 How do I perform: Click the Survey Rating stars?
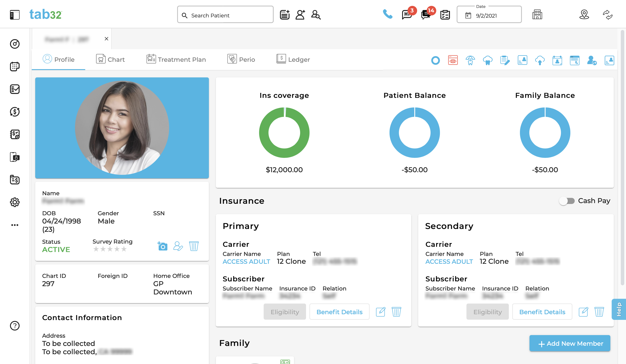click(110, 249)
